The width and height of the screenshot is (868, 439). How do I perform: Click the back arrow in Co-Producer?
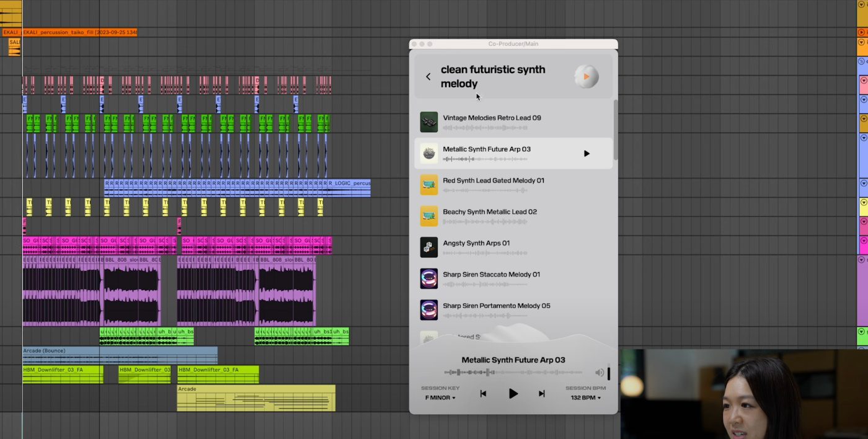coord(428,77)
